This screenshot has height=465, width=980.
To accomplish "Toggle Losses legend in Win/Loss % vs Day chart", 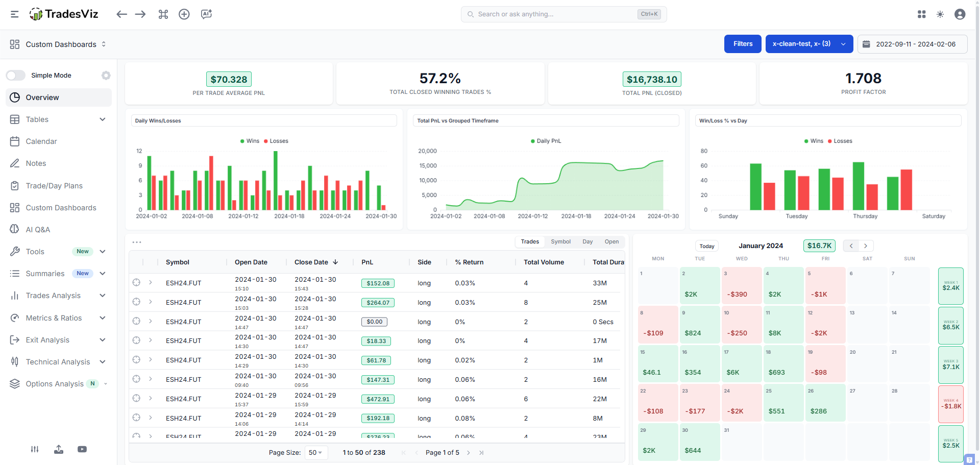I will click(840, 141).
